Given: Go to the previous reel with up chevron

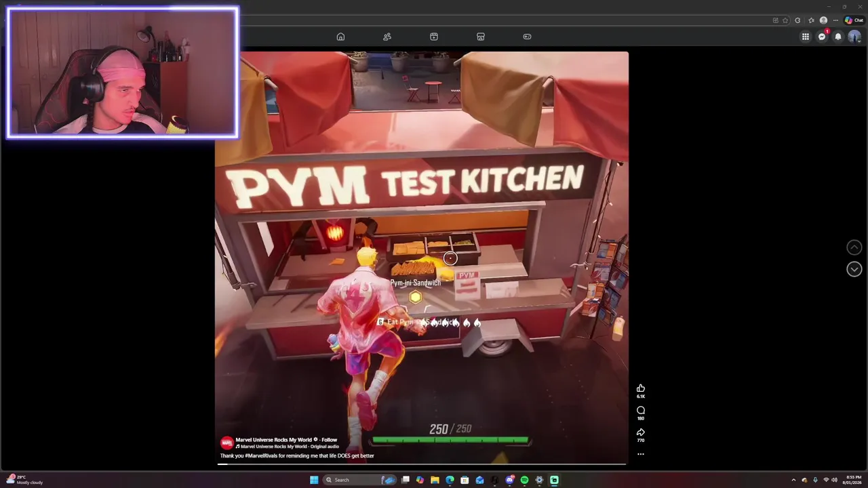Looking at the screenshot, I should [854, 247].
